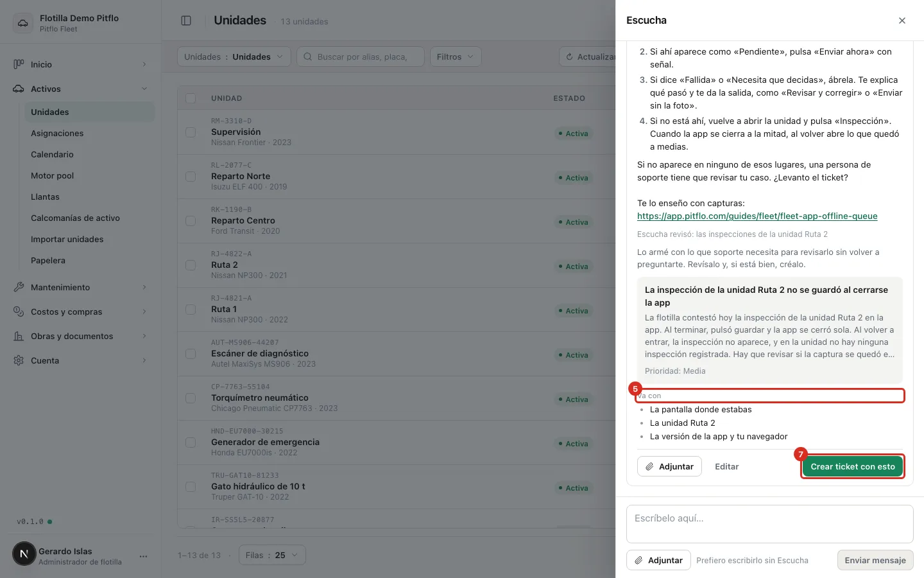Viewport: 924px width, 578px height.
Task: Click the Escríbelo aquí message field
Action: click(x=770, y=524)
